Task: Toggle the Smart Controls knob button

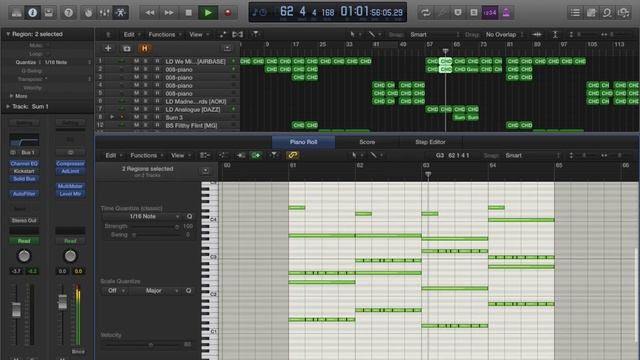Action: pos(88,13)
